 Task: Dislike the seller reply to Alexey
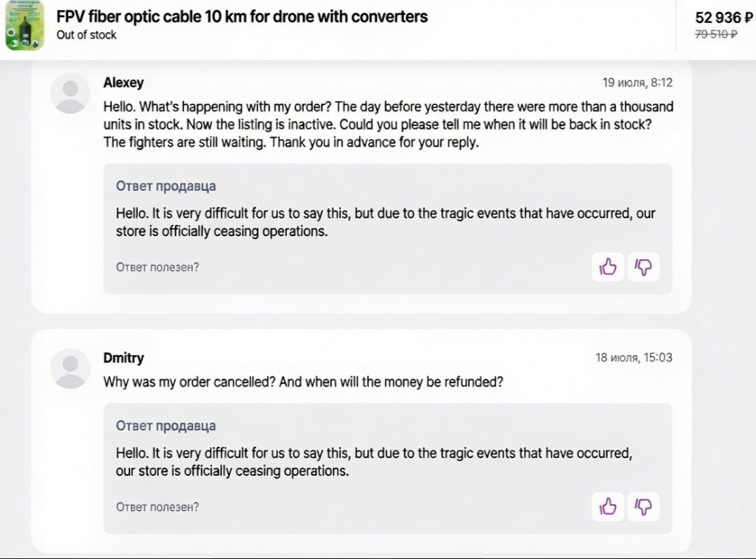643,267
